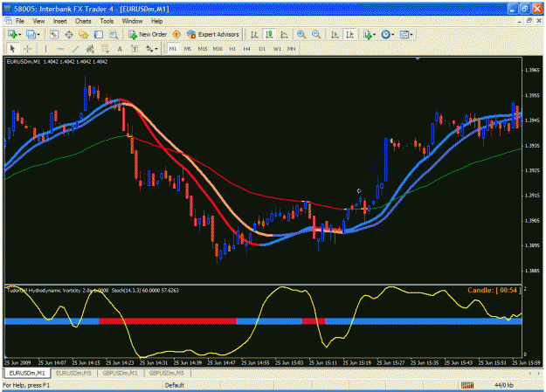
Task: Click the chart window control menu icon
Action: (8, 21)
